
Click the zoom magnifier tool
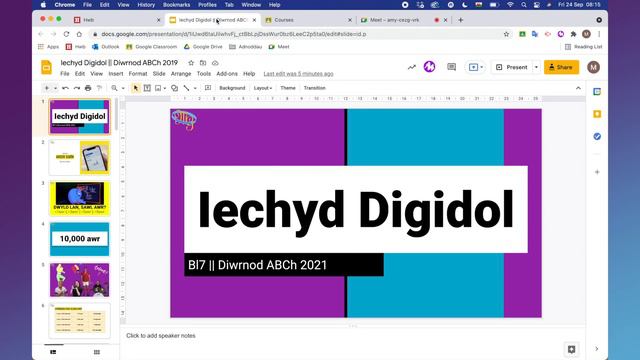click(x=115, y=88)
